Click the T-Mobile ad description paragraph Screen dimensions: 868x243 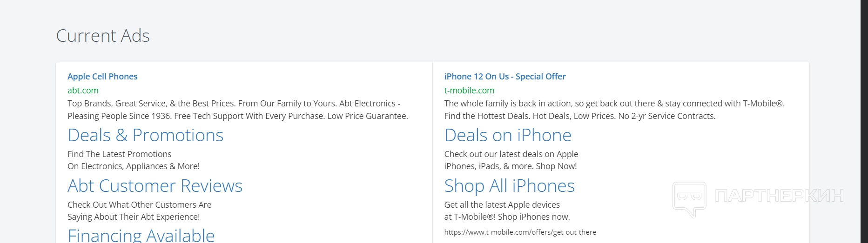click(614, 110)
